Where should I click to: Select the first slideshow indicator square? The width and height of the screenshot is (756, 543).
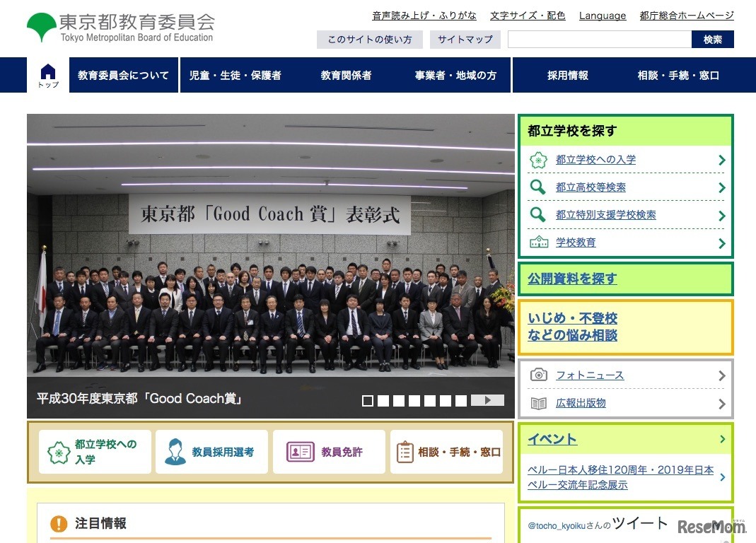tap(368, 401)
